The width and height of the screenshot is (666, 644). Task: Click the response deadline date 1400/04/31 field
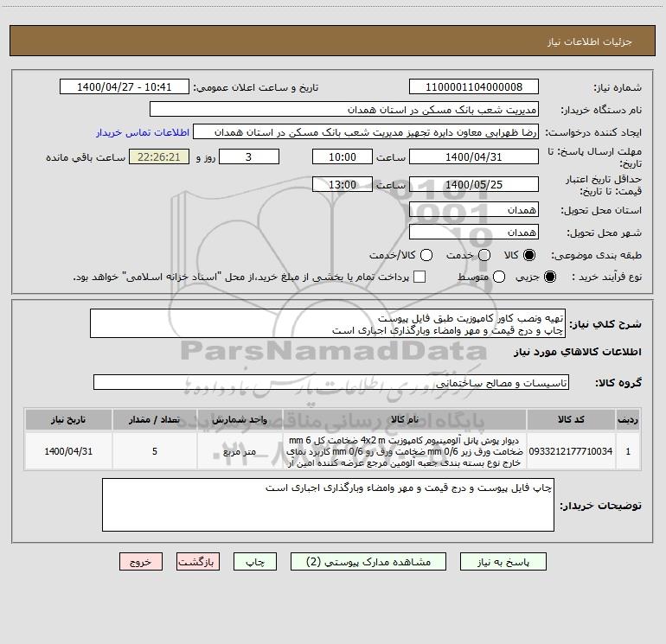pos(474,156)
